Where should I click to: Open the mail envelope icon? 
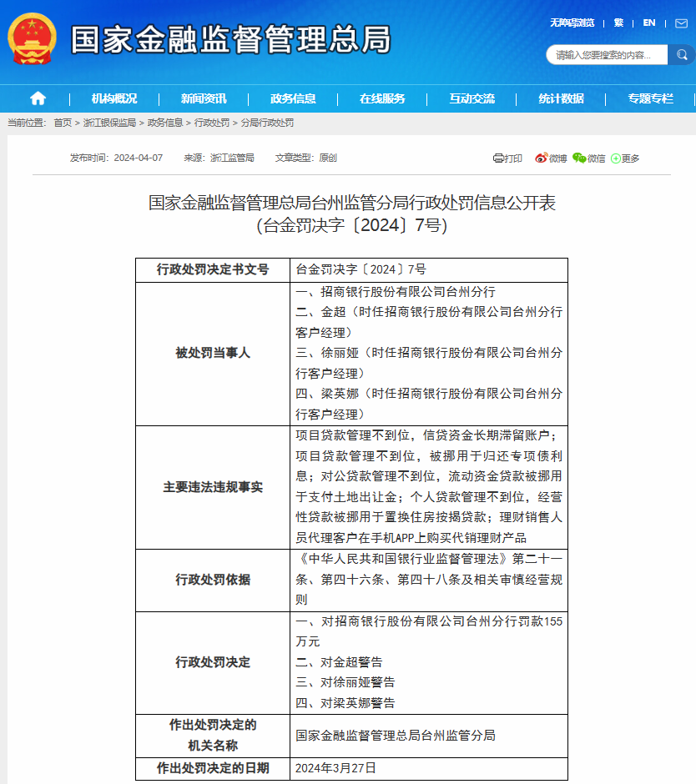point(681,23)
